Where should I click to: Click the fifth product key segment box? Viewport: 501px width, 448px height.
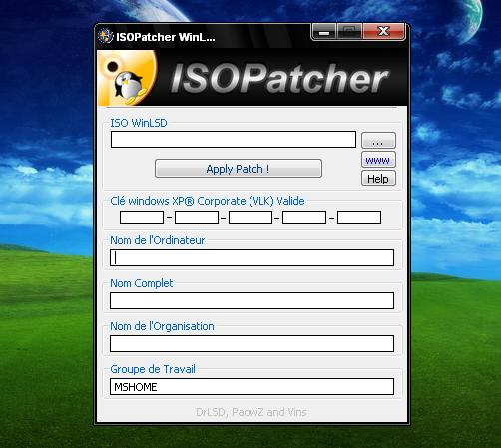(359, 217)
